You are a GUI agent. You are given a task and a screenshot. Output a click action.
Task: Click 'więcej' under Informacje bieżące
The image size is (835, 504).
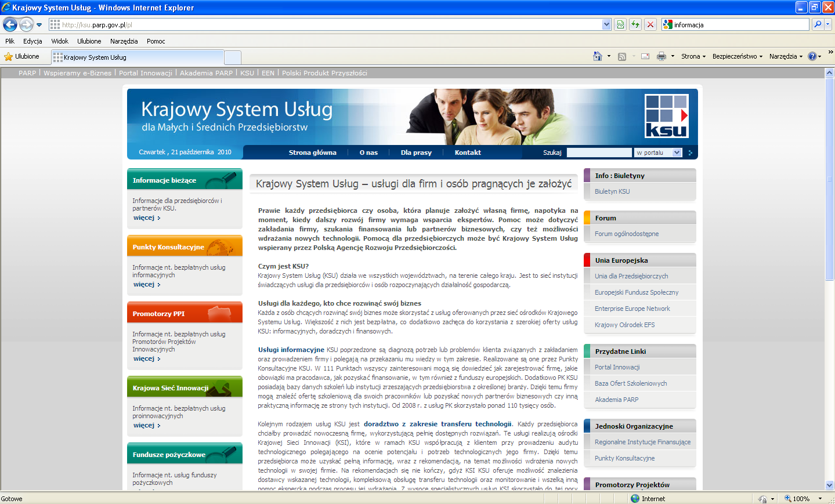click(x=147, y=218)
